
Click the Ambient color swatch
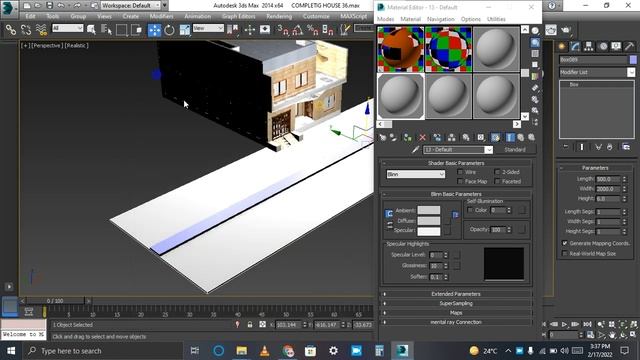(x=429, y=210)
